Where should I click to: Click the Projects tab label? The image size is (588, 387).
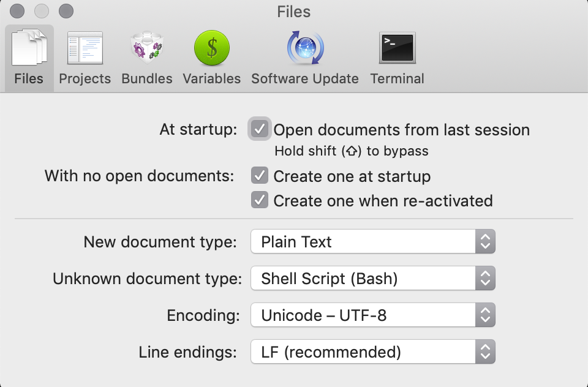click(85, 79)
